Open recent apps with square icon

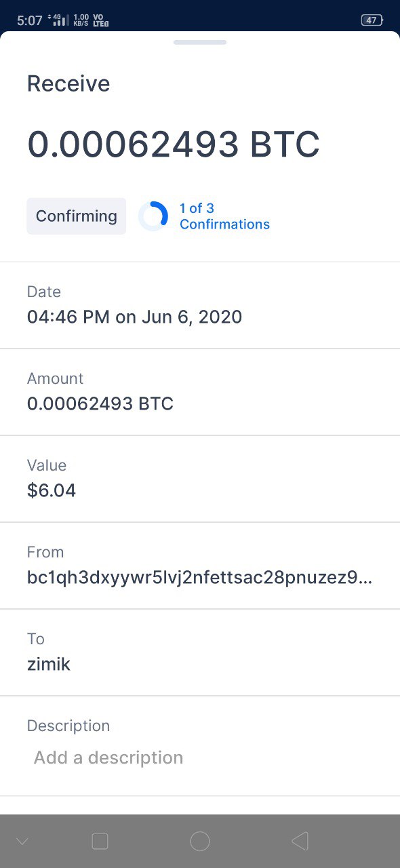coord(100,842)
